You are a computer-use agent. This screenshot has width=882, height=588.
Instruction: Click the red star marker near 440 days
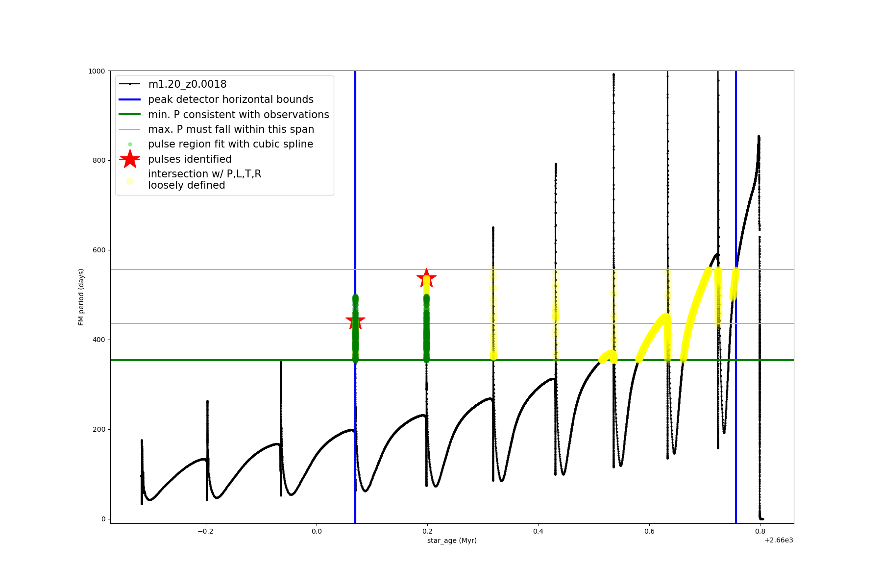(355, 321)
